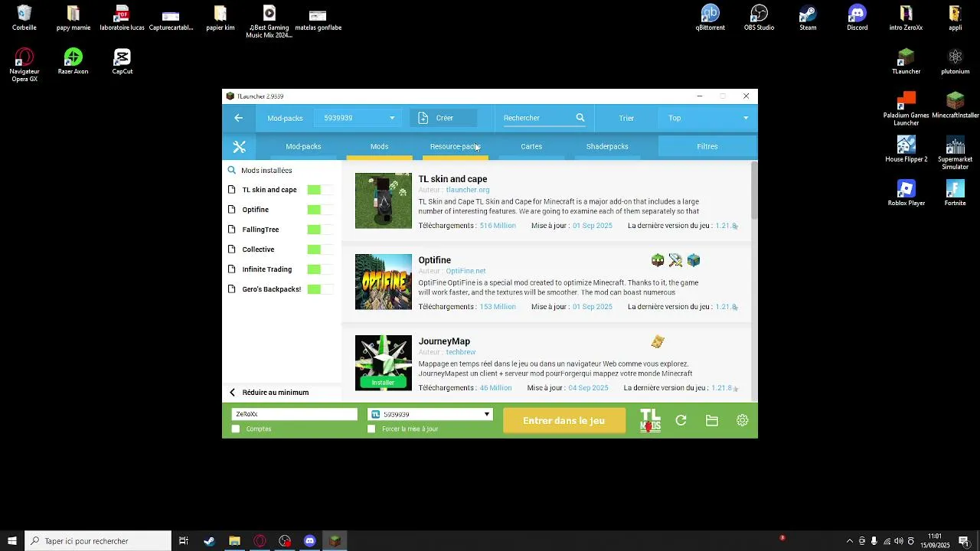The width and height of the screenshot is (980, 551).
Task: Click the mod list vertical scrollbar
Action: [753, 190]
